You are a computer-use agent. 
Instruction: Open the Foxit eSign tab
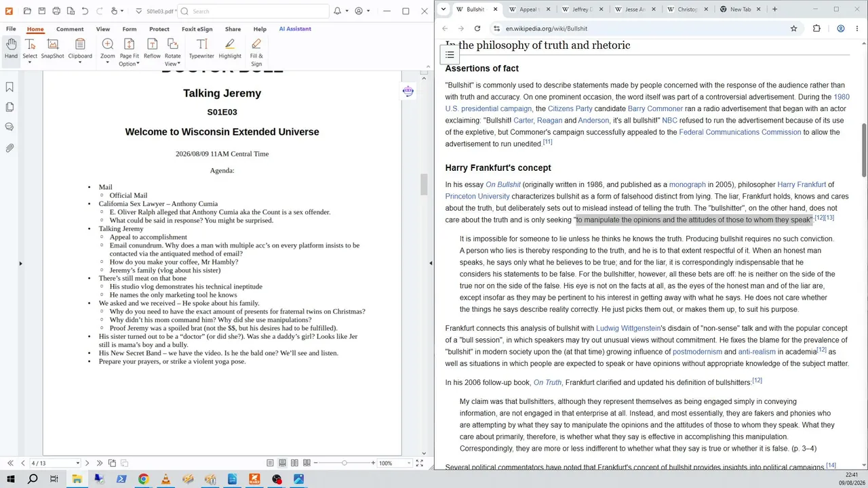click(197, 29)
